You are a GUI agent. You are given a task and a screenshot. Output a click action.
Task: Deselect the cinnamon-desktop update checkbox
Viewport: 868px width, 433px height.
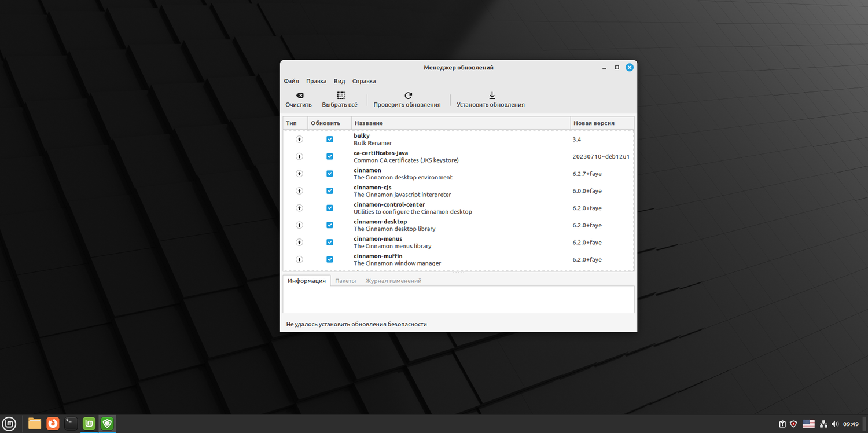click(x=330, y=225)
